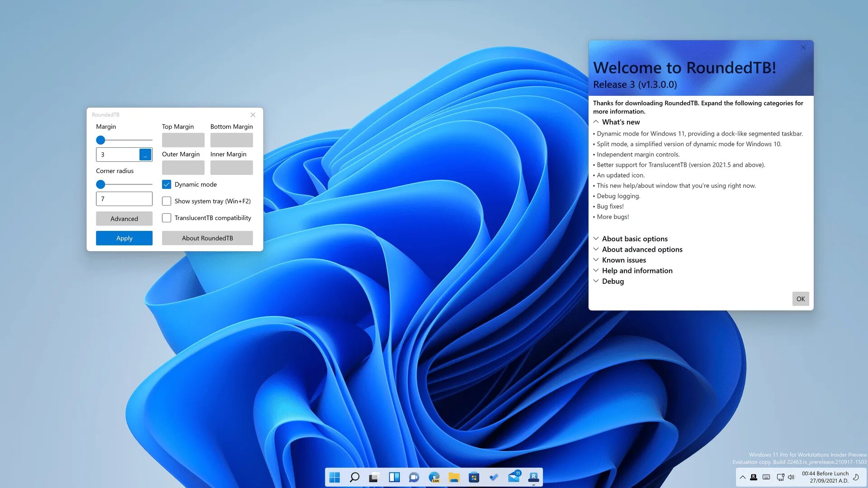Uncheck the Dynamic mode option
The image size is (868, 488).
coord(166,184)
